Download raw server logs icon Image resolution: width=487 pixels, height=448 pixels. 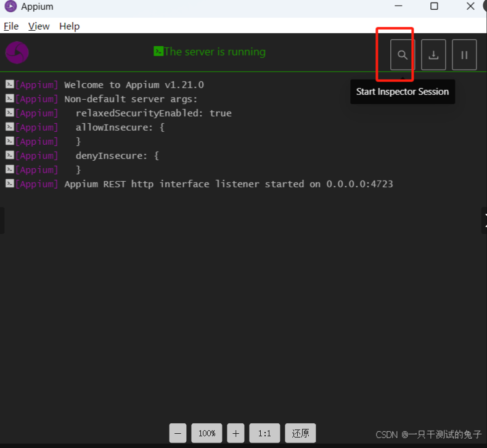(433, 55)
